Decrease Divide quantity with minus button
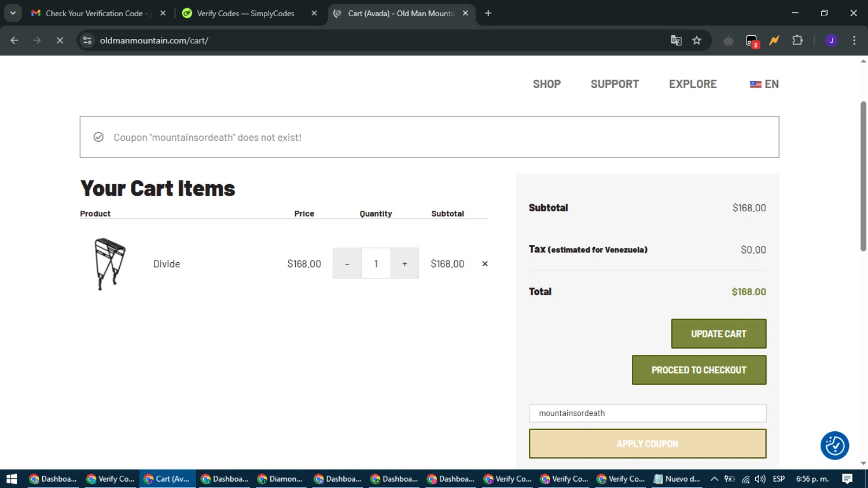The image size is (868, 488). (x=347, y=263)
